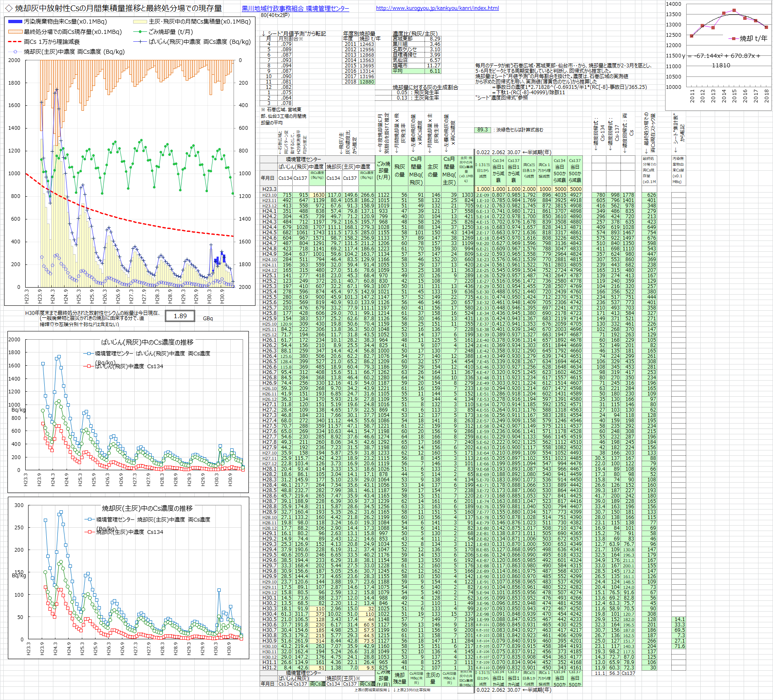Select chart title 焼却灰(主灰)中のCs濃度の推移

point(147,508)
